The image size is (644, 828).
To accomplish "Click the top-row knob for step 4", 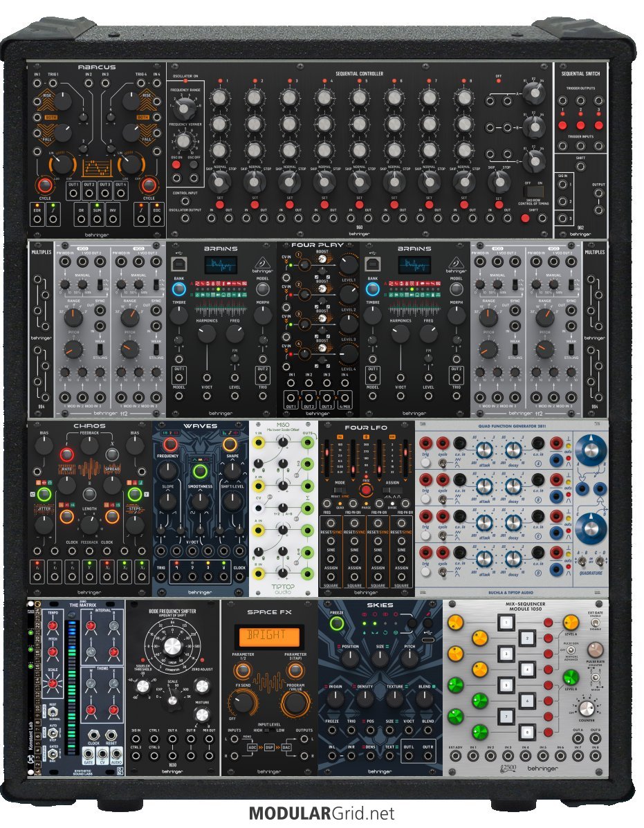I will coord(324,98).
